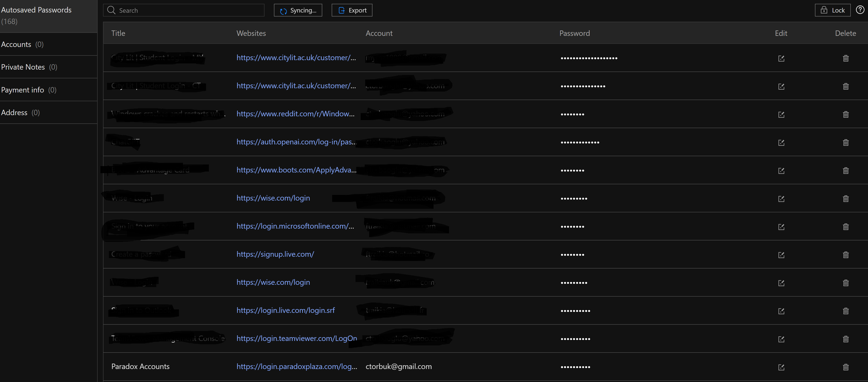This screenshot has width=868, height=382.
Task: Click the masked password in the reddit.com row
Action: pos(572,114)
